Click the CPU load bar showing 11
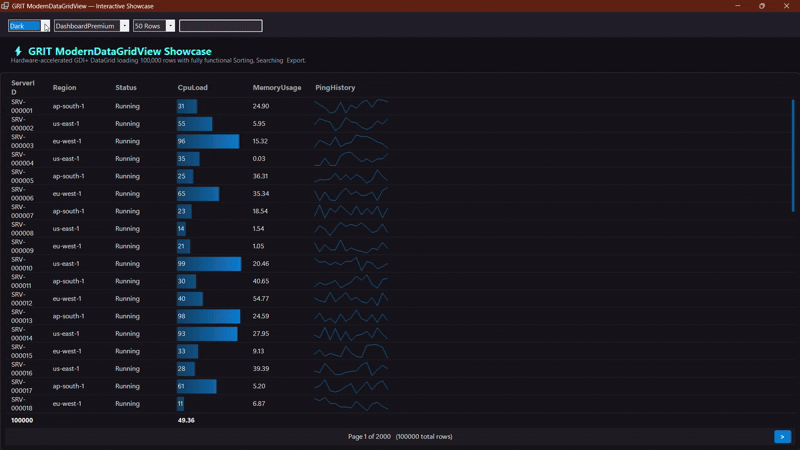This screenshot has height=450, width=800. (181, 404)
